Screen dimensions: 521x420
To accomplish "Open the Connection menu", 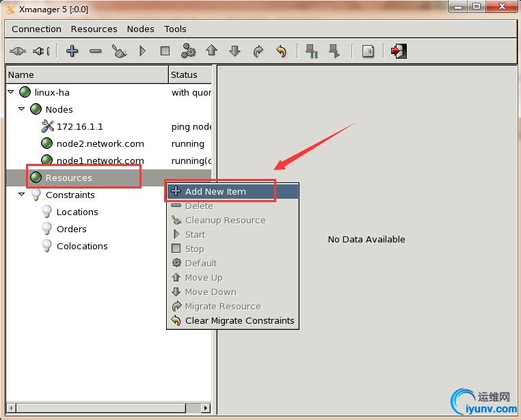I will [36, 29].
